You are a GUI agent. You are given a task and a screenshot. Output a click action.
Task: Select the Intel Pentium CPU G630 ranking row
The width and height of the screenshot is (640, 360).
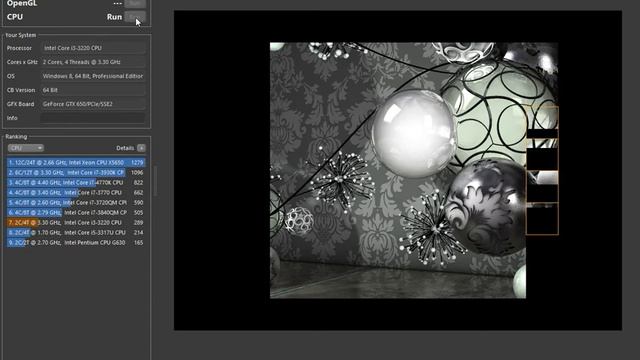tap(76, 242)
